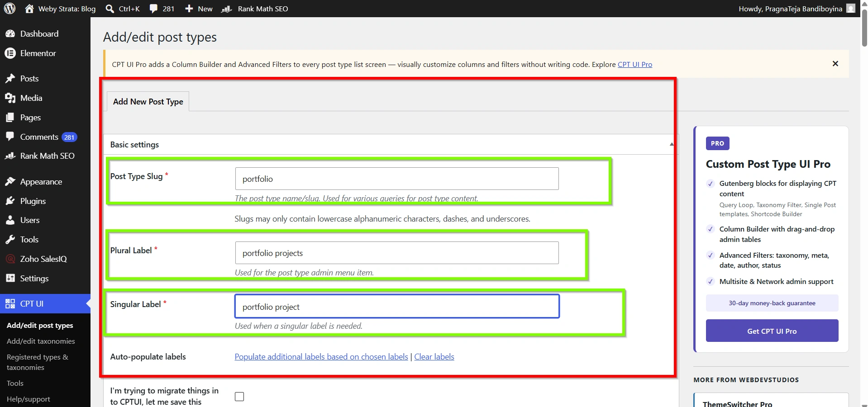Dismiss the CPT UI Pro notice
The height and width of the screenshot is (407, 868).
[x=835, y=64]
